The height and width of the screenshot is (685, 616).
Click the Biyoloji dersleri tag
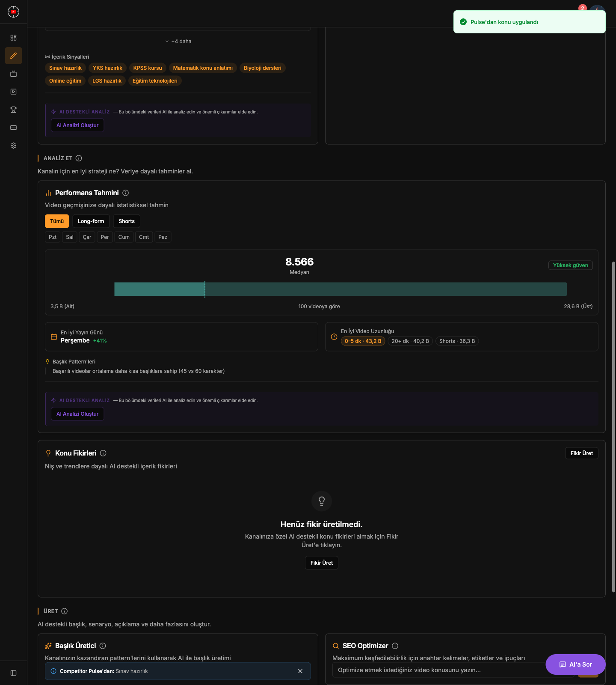click(x=263, y=68)
